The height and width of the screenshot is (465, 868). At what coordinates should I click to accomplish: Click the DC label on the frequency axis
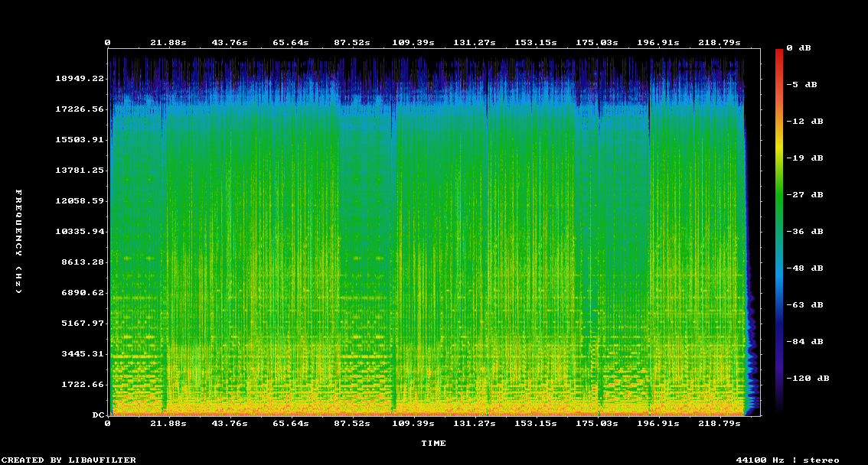(98, 415)
